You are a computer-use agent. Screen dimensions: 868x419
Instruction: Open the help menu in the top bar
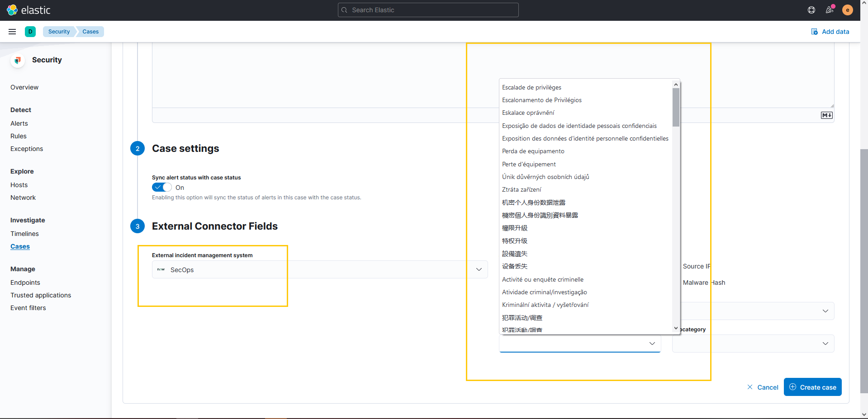pyautogui.click(x=811, y=9)
